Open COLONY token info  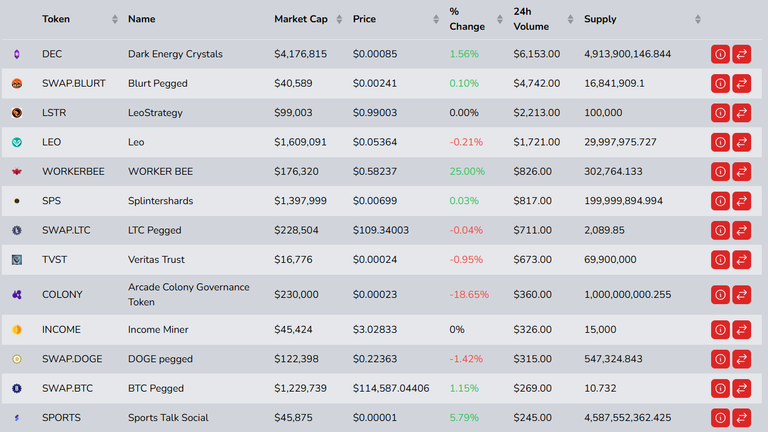coord(720,294)
